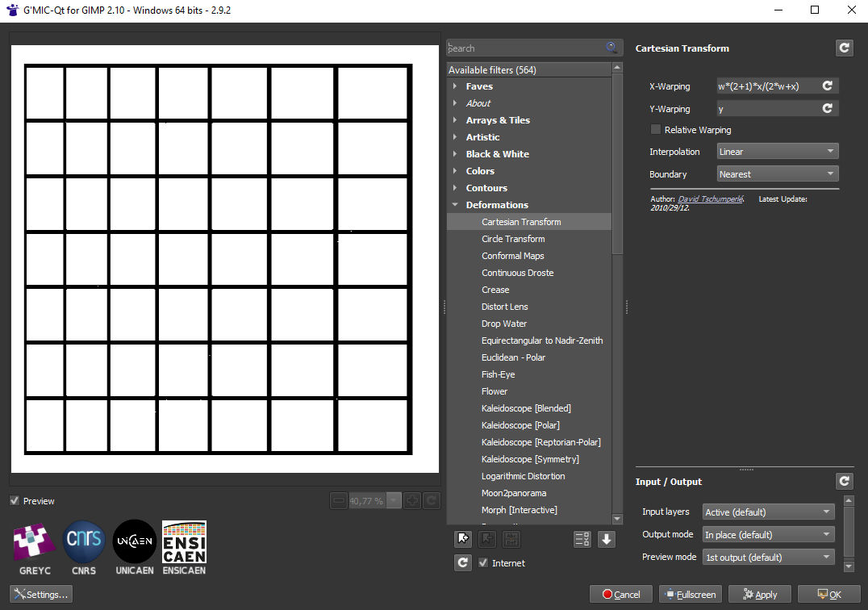Viewport: 868px width, 610px height.
Task: Click the Cancel button
Action: 621,594
